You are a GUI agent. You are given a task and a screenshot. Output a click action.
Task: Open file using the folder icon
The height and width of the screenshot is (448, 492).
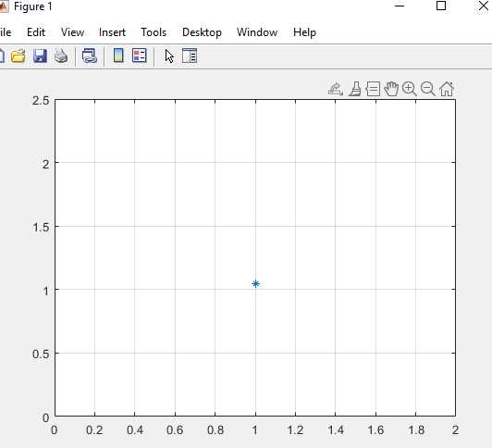click(18, 56)
